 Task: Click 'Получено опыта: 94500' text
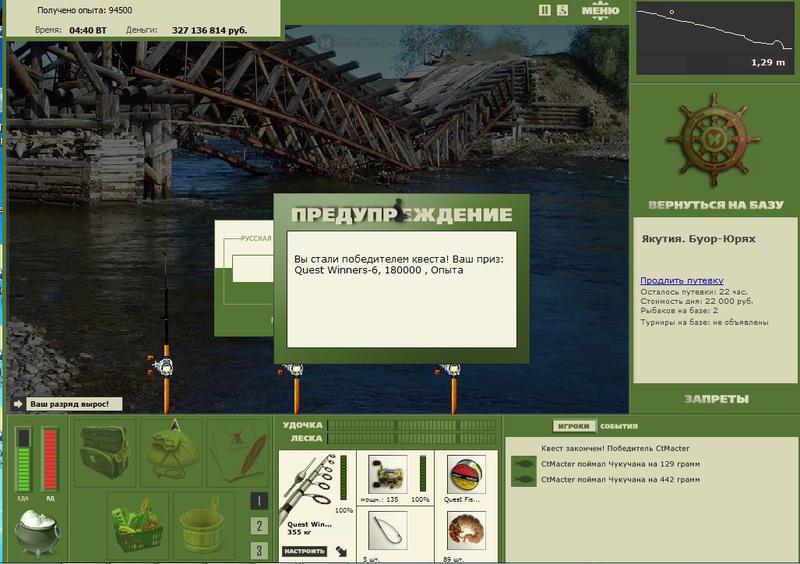point(85,10)
